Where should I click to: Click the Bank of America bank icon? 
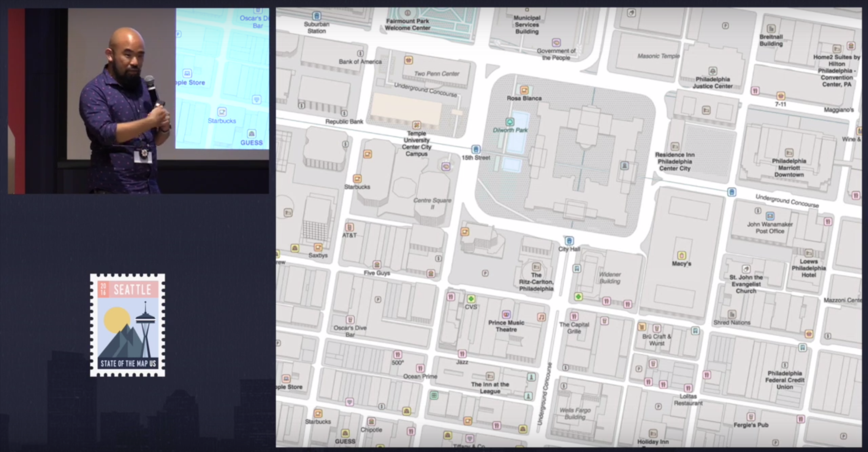click(x=360, y=54)
